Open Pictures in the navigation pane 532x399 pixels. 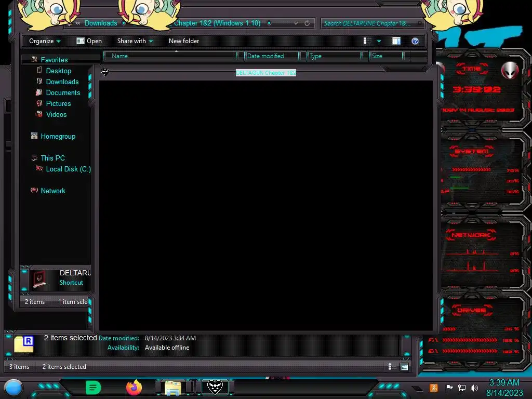(x=58, y=103)
